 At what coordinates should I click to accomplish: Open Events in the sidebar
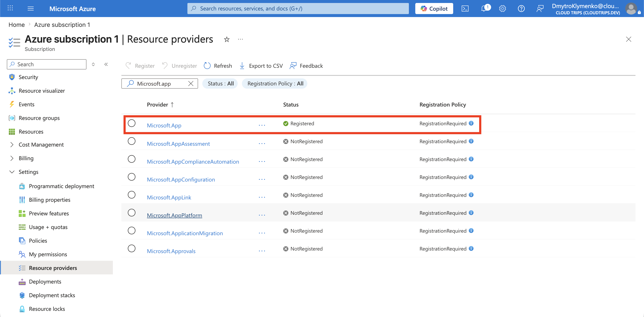[x=26, y=104]
